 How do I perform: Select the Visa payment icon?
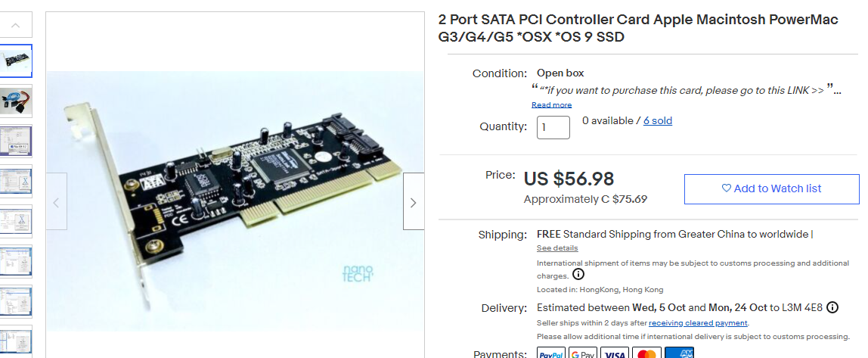click(615, 353)
